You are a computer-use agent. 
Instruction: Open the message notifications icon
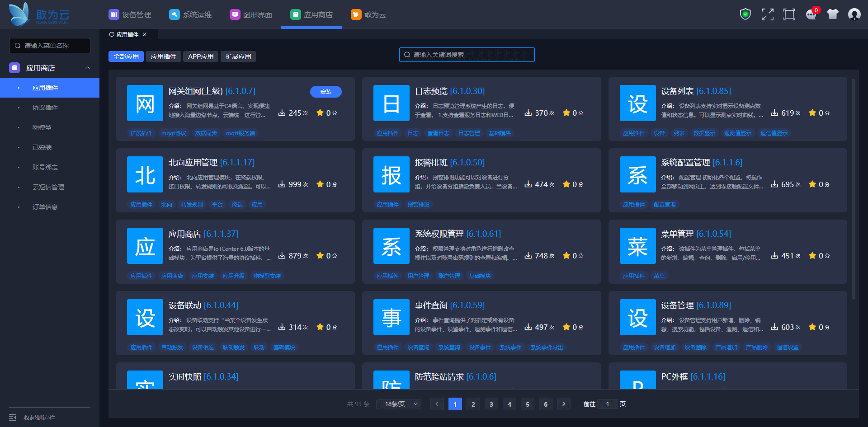pos(811,14)
